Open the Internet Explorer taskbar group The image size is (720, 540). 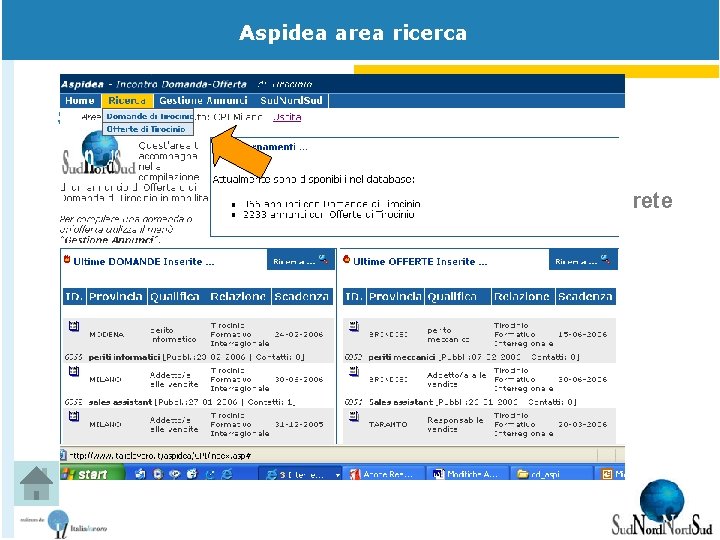click(x=301, y=474)
